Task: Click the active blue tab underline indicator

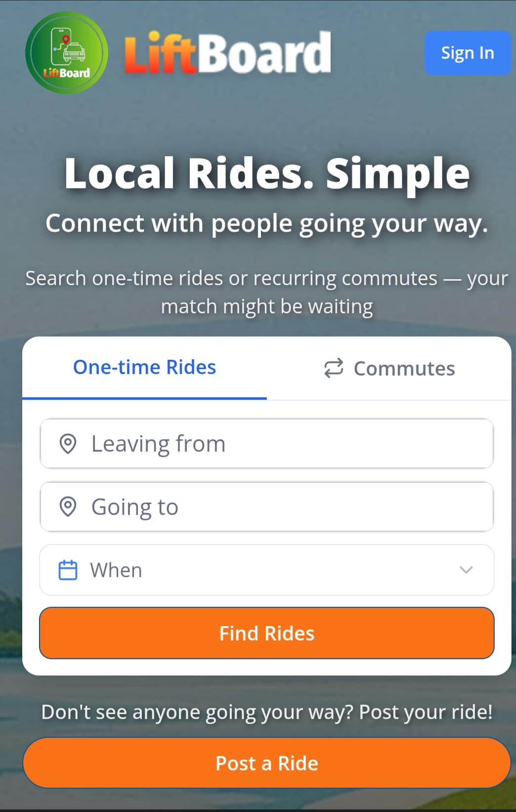Action: coord(144,397)
